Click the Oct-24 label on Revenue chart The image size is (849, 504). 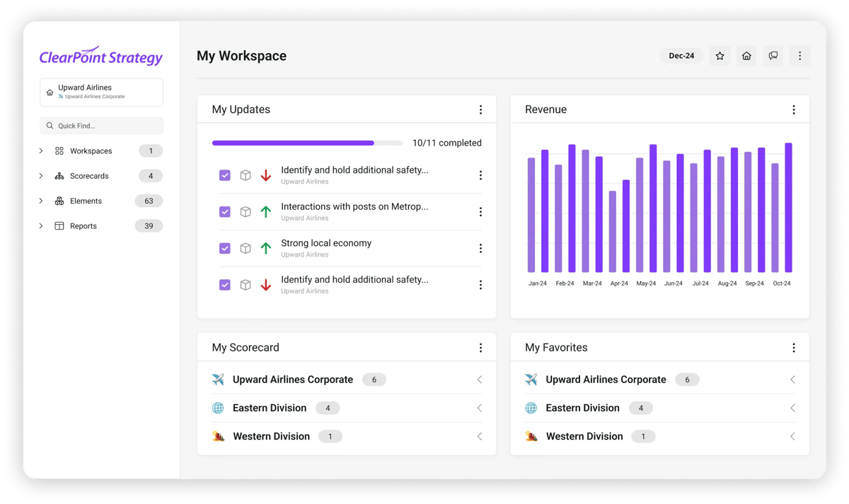(x=782, y=283)
